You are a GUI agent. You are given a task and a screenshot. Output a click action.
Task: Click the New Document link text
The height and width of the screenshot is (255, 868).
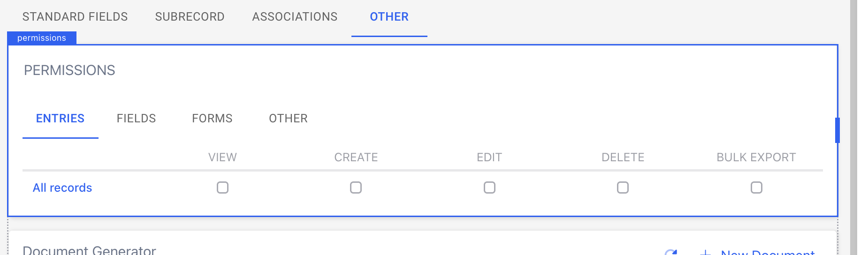(x=768, y=252)
